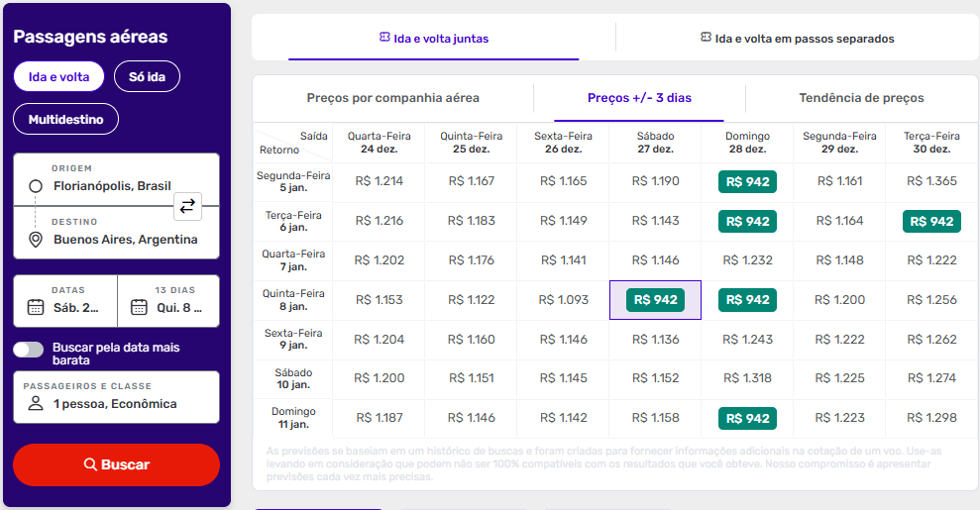Swap origin and destination with arrows icon

click(187, 206)
